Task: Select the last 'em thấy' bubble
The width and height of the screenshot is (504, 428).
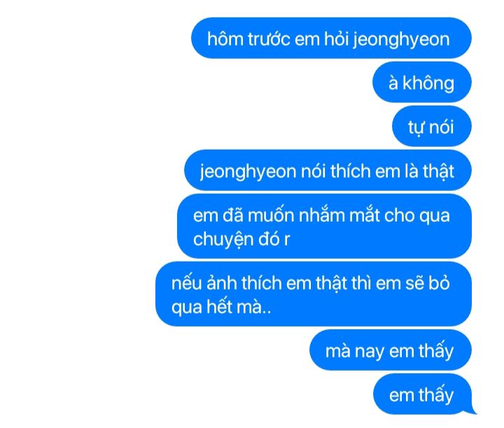Action: click(x=422, y=394)
